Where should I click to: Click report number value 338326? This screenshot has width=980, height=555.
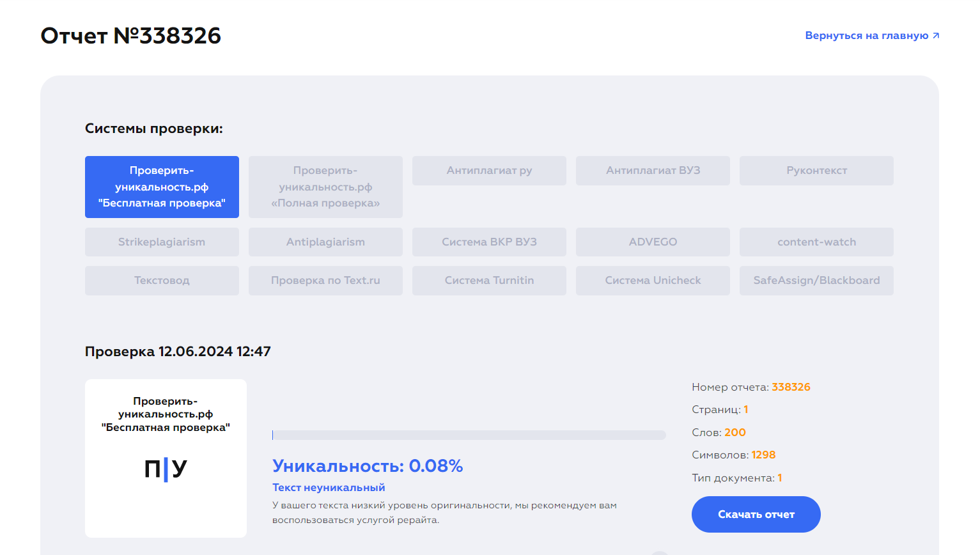[x=791, y=387]
